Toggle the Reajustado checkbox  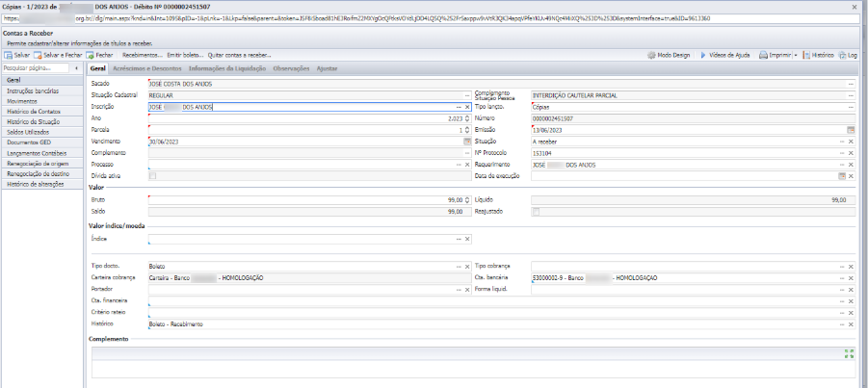click(536, 211)
